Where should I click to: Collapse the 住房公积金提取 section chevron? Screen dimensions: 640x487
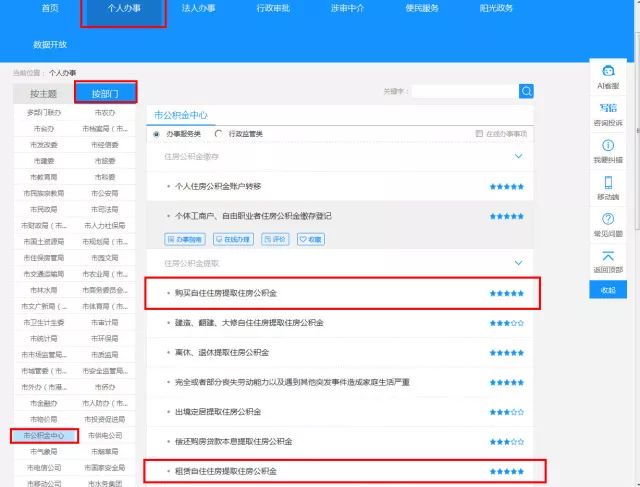tap(518, 263)
